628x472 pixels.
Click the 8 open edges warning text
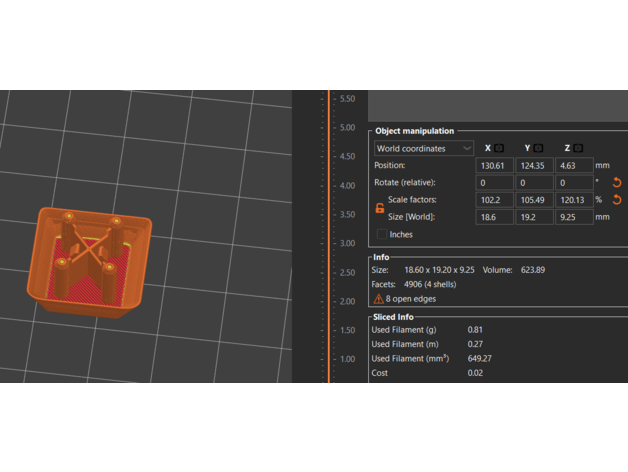(x=411, y=298)
